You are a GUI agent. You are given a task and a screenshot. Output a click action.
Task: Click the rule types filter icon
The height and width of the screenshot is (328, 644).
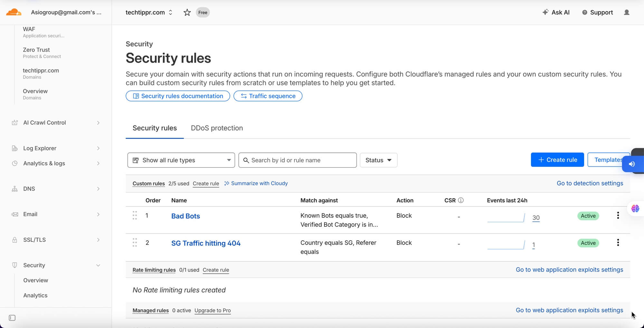coord(136,160)
